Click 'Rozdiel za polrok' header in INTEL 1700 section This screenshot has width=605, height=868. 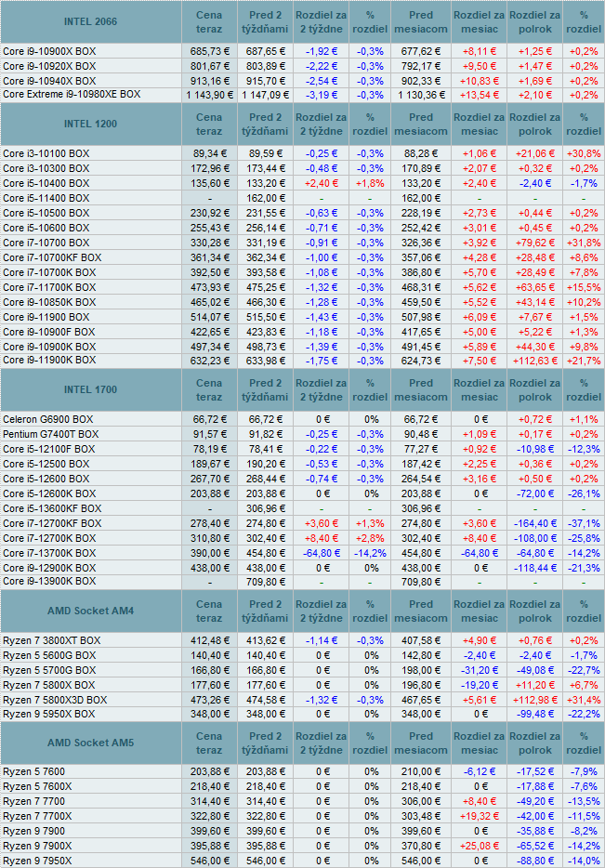point(534,390)
